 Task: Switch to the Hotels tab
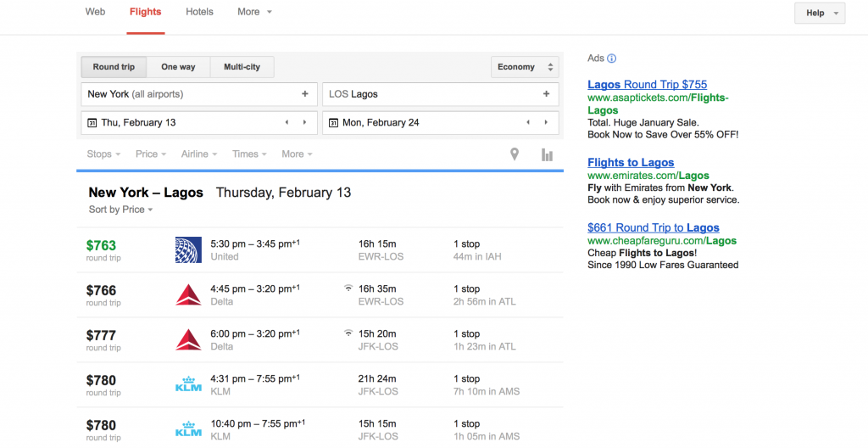(x=199, y=12)
